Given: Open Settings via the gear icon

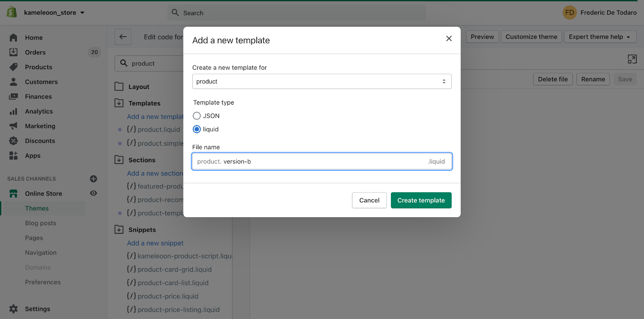Looking at the screenshot, I should [x=13, y=309].
